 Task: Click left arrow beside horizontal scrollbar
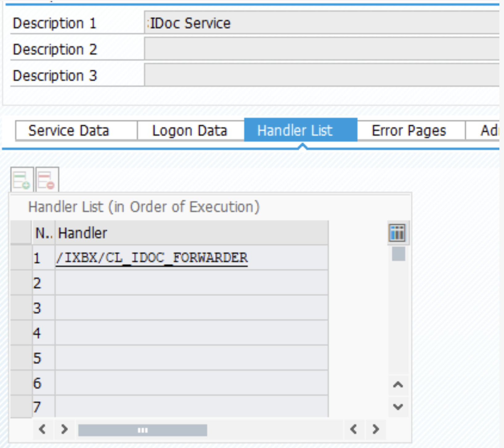pos(43,429)
